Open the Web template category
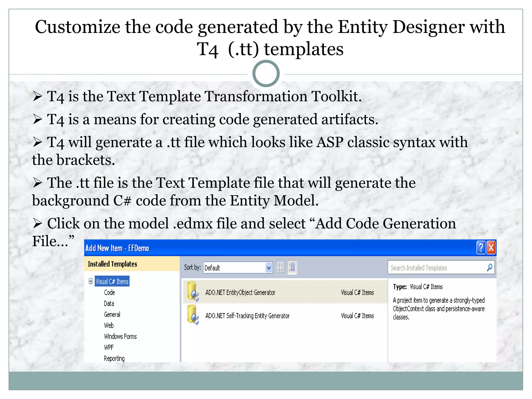Viewport: 532px width, 399px height. tap(109, 325)
